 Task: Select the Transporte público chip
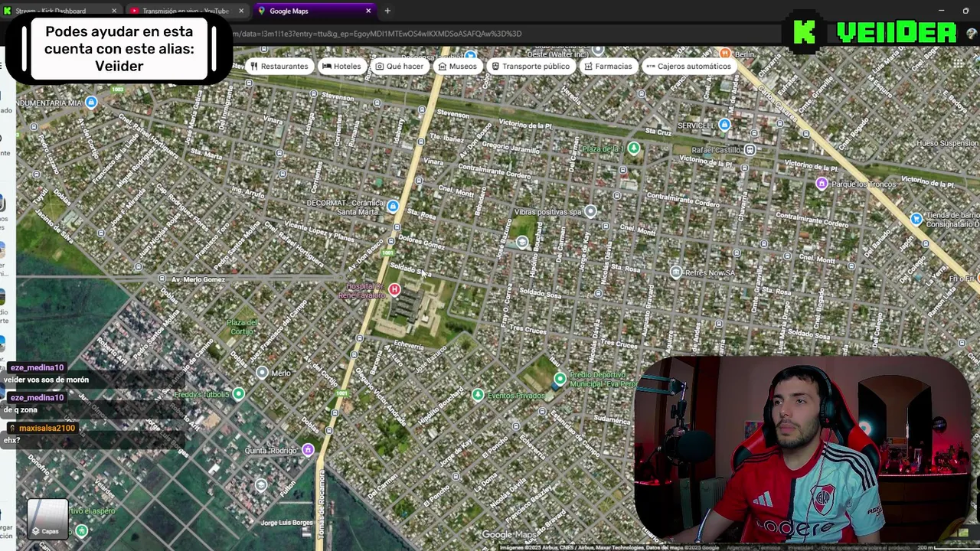point(530,67)
